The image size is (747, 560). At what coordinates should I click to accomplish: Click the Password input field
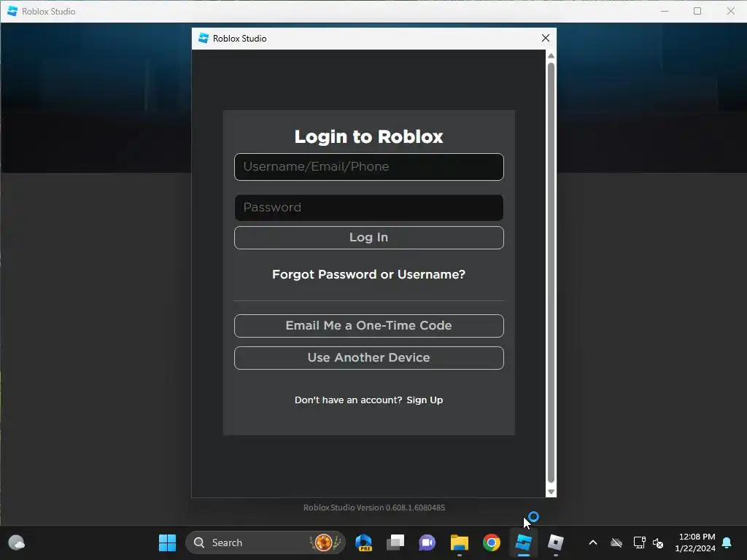(x=368, y=208)
